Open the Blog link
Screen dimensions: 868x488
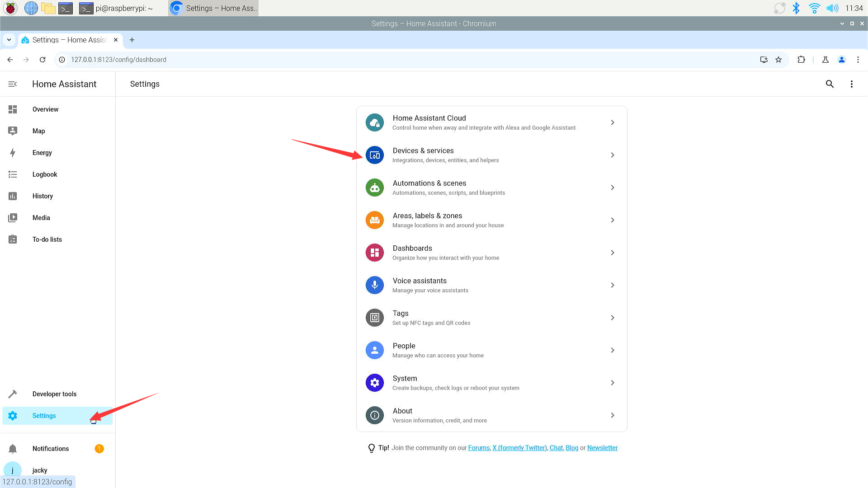[572, 448]
